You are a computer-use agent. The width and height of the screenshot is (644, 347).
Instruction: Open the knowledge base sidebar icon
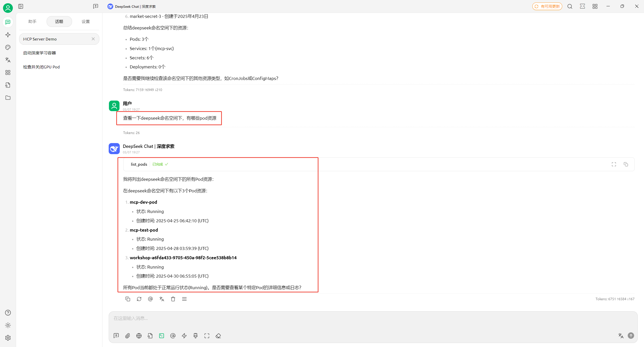coord(8,85)
